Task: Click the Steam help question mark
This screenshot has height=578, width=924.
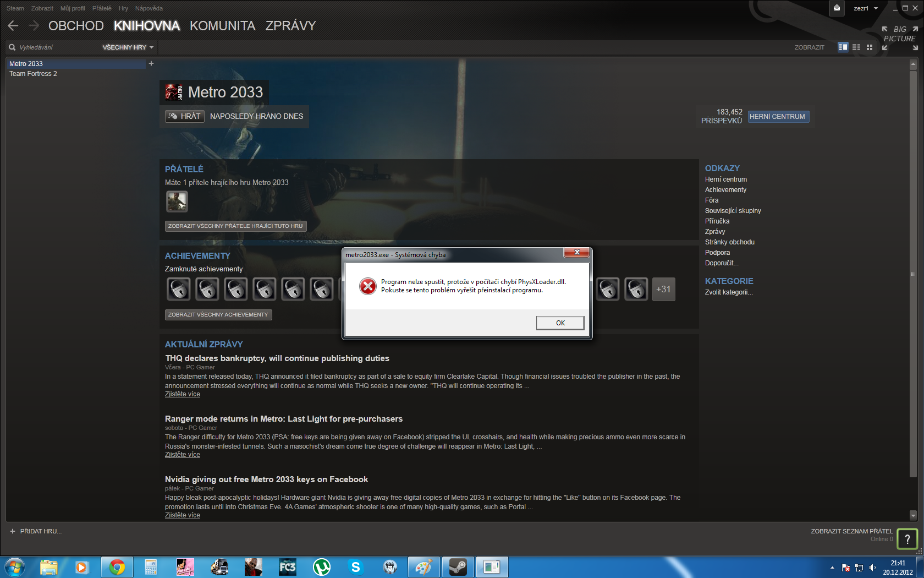Action: tap(908, 539)
